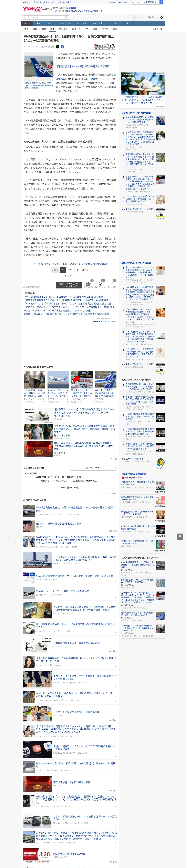The height and width of the screenshot is (868, 186).
Task: Open the マイページ link
Action: 139,18
